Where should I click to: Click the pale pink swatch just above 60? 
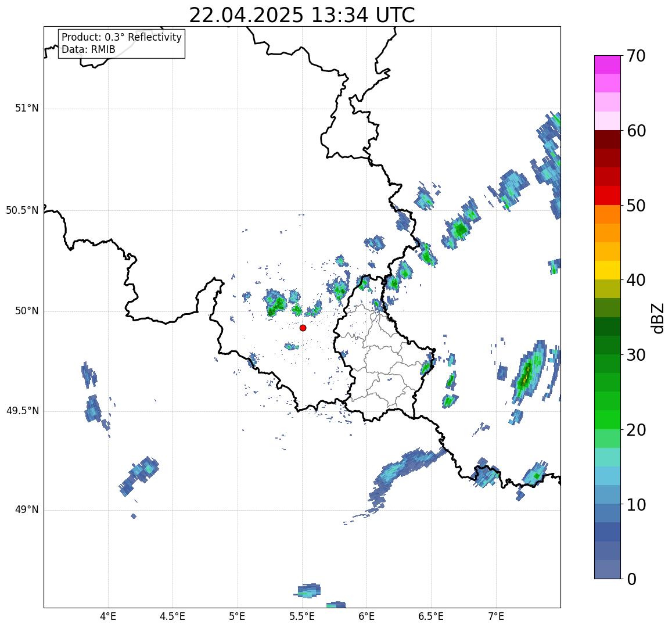pyautogui.click(x=608, y=121)
